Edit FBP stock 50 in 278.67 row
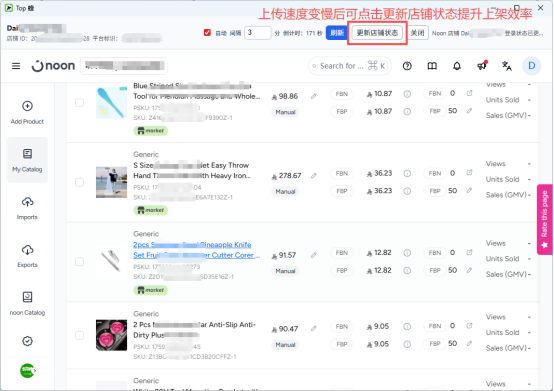554x391 pixels. coord(469,191)
